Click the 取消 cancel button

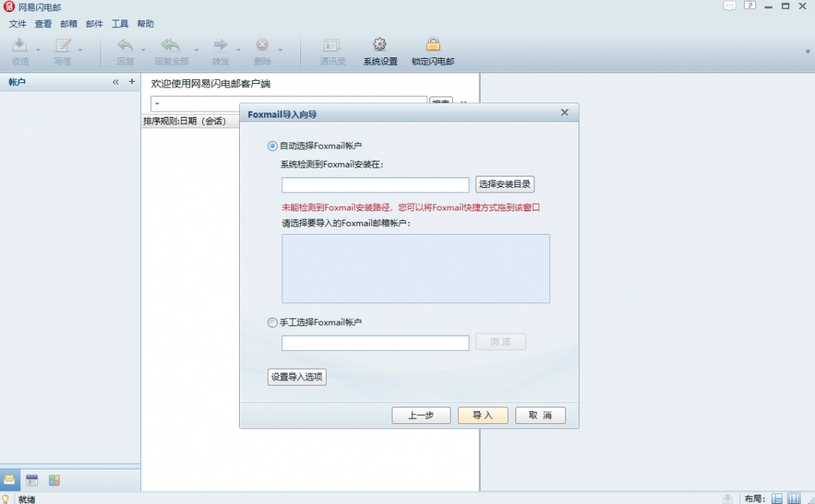[x=540, y=416]
